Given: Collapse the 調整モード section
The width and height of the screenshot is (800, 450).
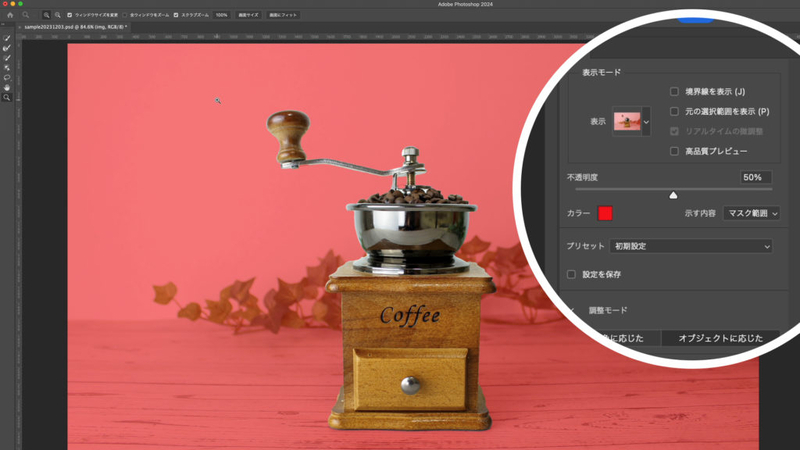Looking at the screenshot, I should pyautogui.click(x=572, y=310).
